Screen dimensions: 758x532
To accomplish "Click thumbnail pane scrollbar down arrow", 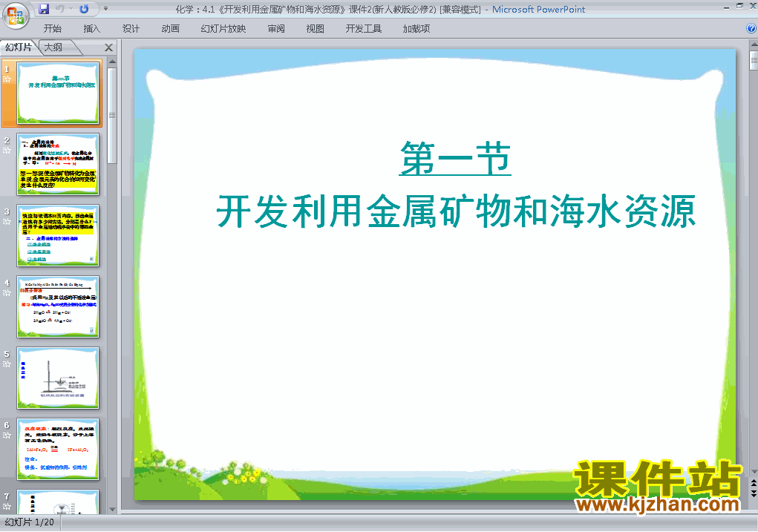I will coord(112,509).
